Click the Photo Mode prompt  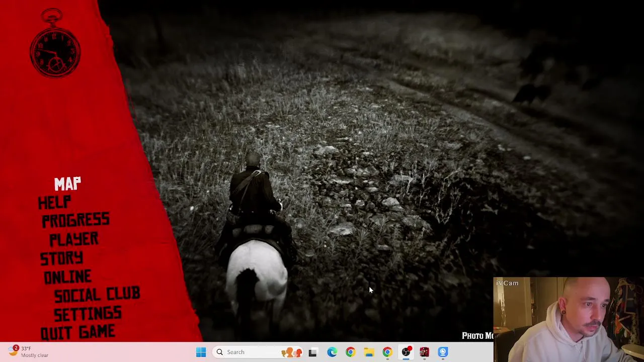(477, 336)
